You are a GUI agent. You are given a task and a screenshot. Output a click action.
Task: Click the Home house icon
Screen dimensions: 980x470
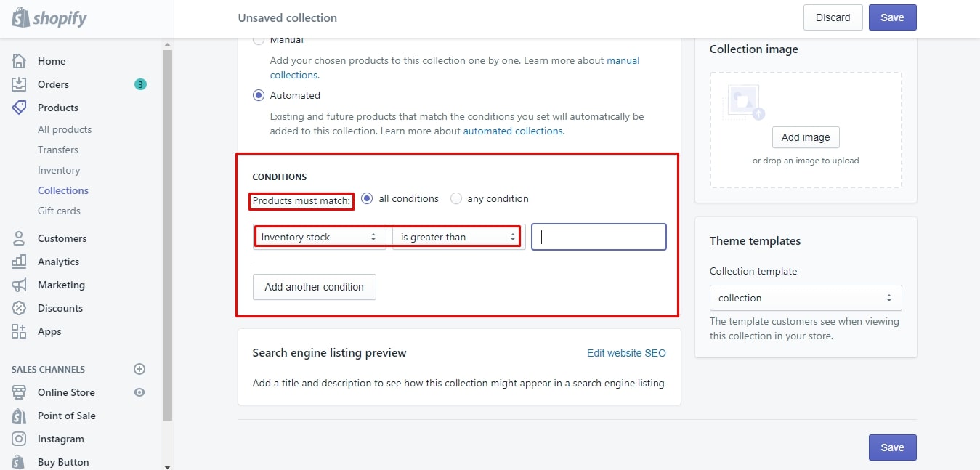point(19,61)
